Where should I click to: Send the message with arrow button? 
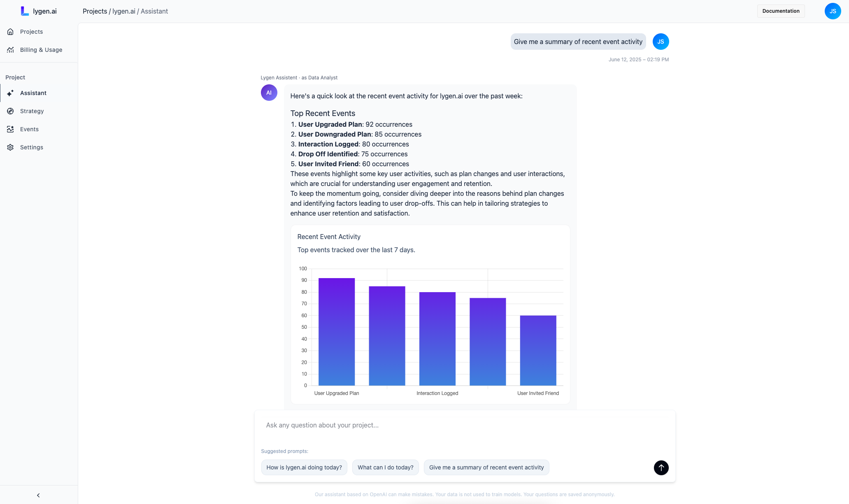661,468
